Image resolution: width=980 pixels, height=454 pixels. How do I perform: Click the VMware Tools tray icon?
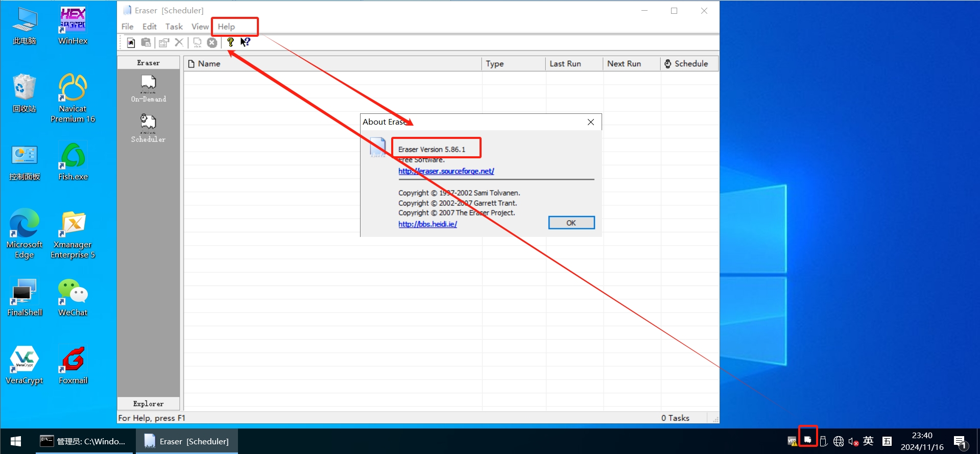[x=792, y=441]
